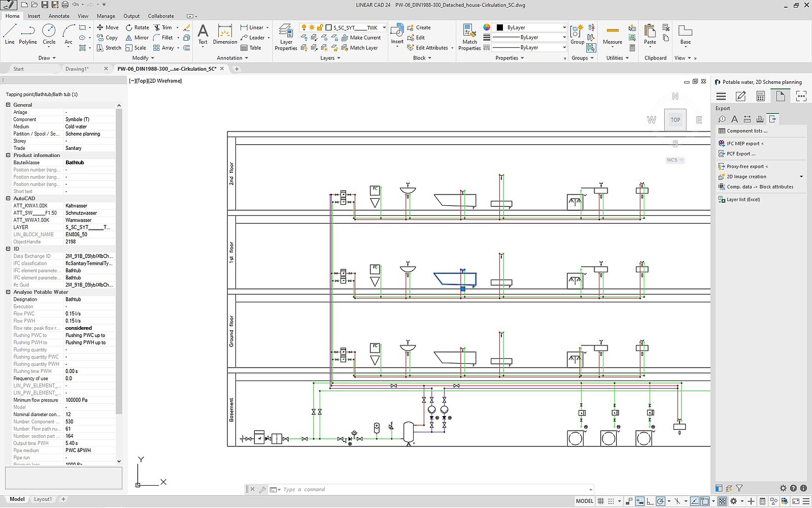This screenshot has height=508, width=812.
Task: Click the Paste clipboard icon
Action: click(x=650, y=35)
